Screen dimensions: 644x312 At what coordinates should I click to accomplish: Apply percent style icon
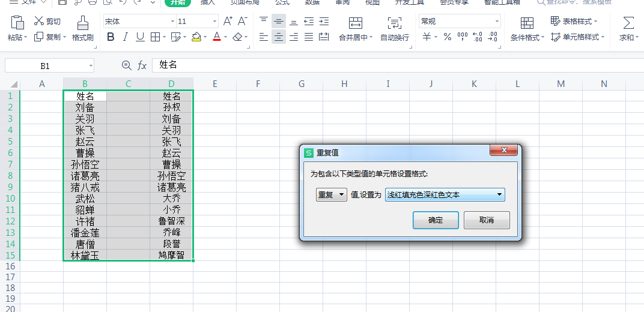click(448, 37)
